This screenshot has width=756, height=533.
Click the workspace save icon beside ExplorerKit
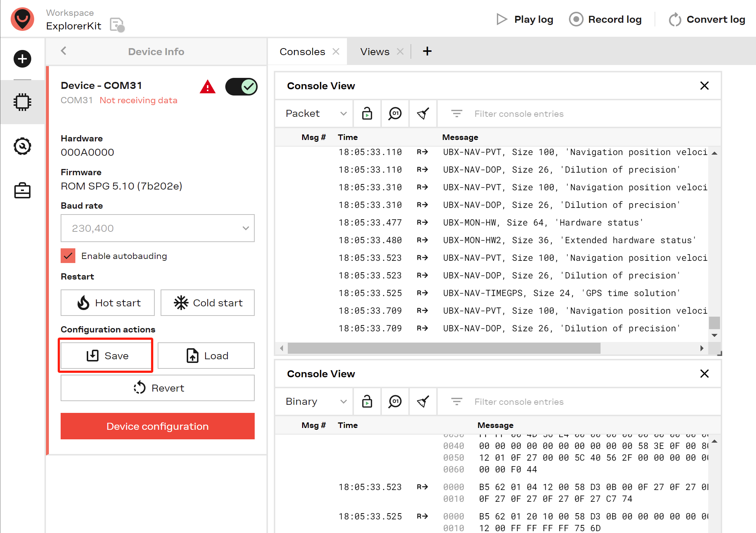tap(117, 25)
